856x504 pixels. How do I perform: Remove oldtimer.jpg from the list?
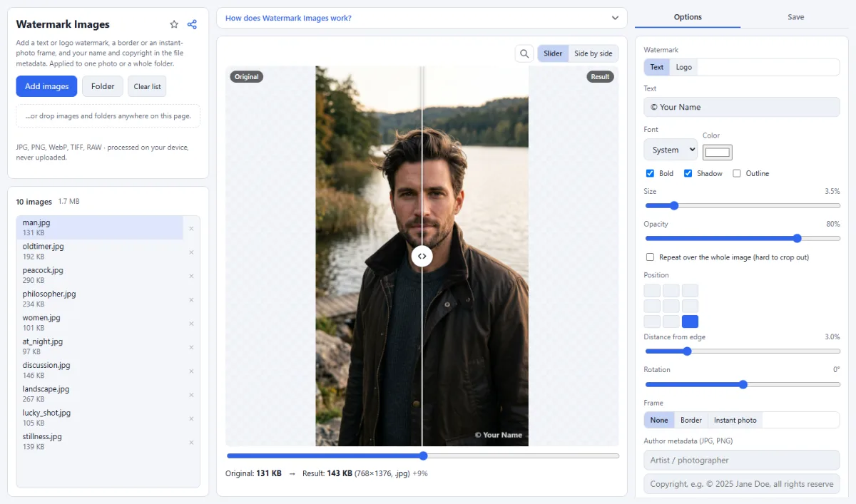(x=191, y=252)
